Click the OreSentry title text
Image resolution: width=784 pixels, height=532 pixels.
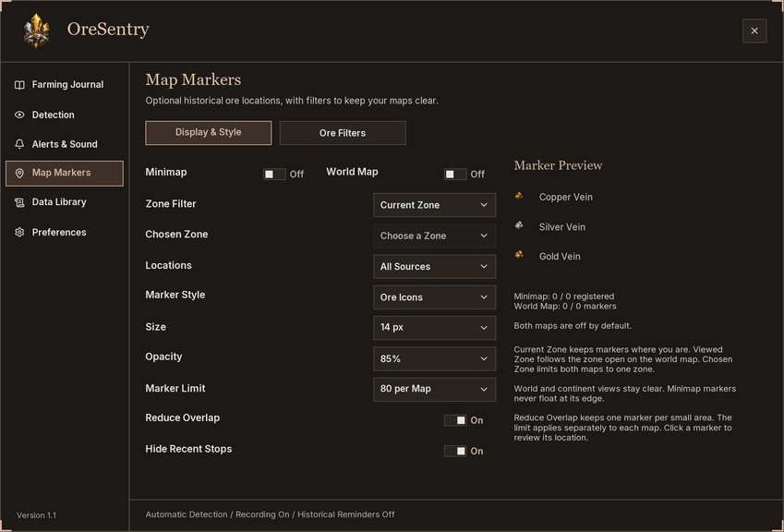click(x=108, y=30)
